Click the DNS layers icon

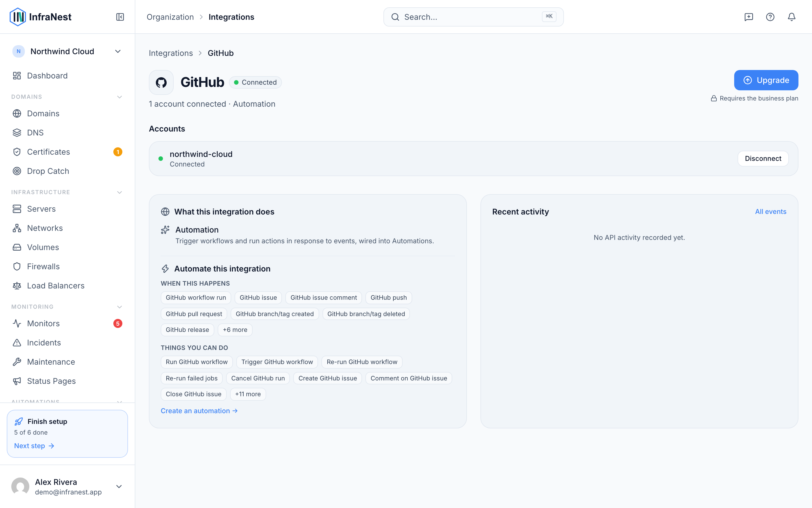point(17,133)
